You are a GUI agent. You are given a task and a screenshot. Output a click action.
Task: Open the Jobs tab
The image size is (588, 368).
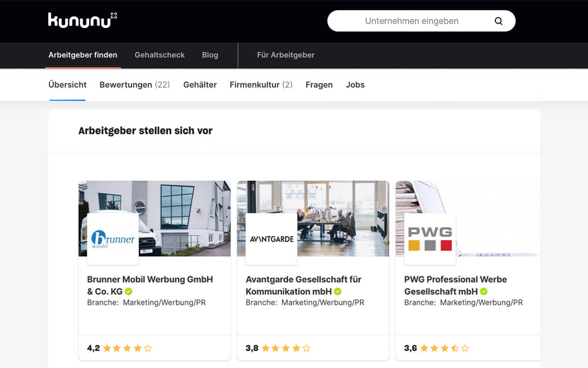(355, 85)
